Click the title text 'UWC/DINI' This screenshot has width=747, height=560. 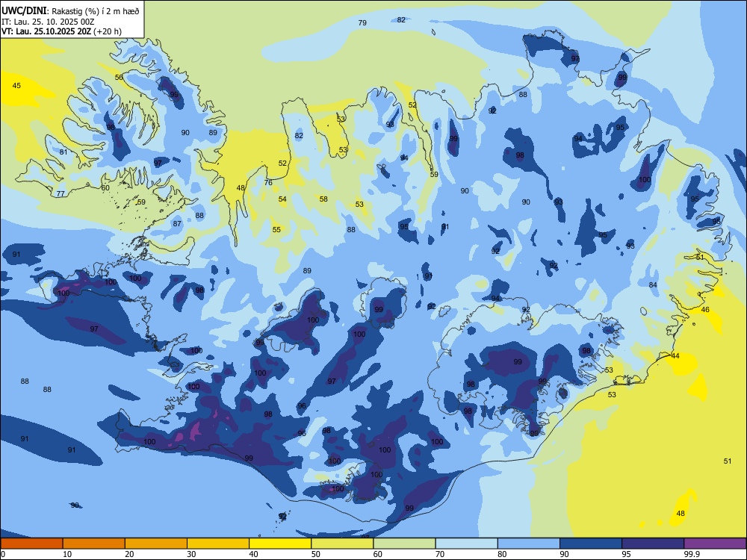click(x=24, y=11)
